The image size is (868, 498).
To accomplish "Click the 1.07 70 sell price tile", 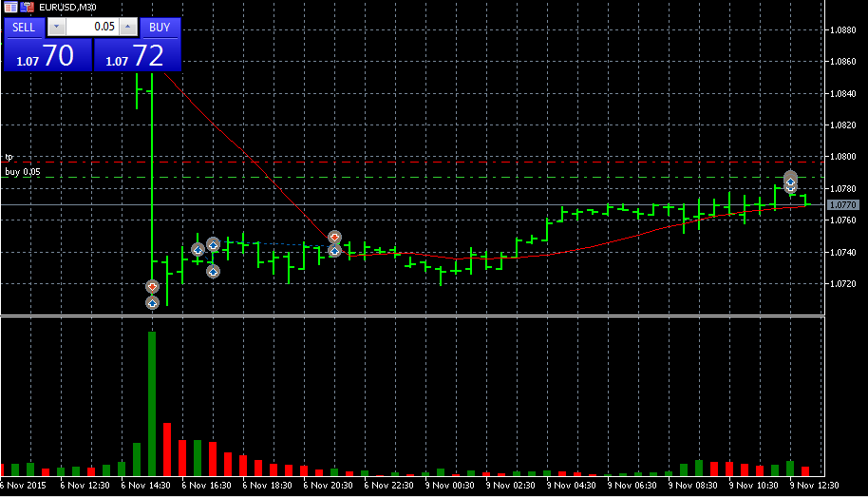I will [x=47, y=56].
